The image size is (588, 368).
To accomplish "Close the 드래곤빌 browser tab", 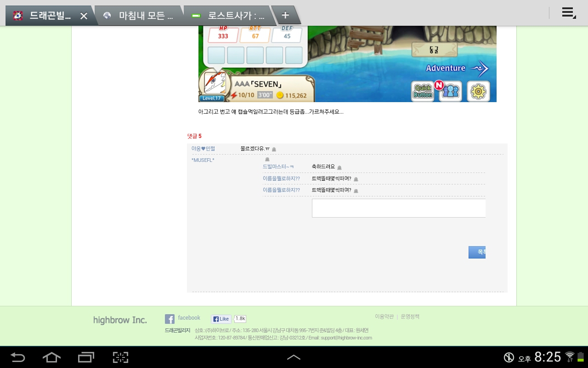I will click(x=84, y=16).
